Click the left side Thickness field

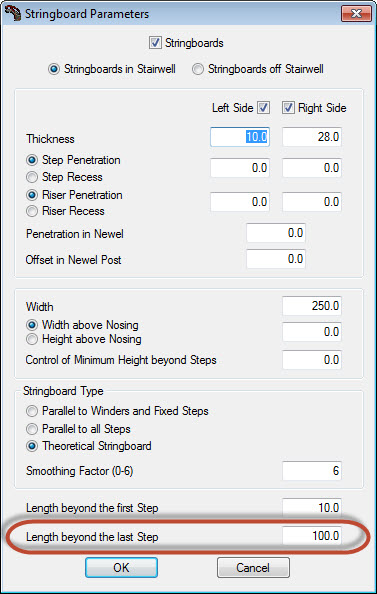pos(240,137)
